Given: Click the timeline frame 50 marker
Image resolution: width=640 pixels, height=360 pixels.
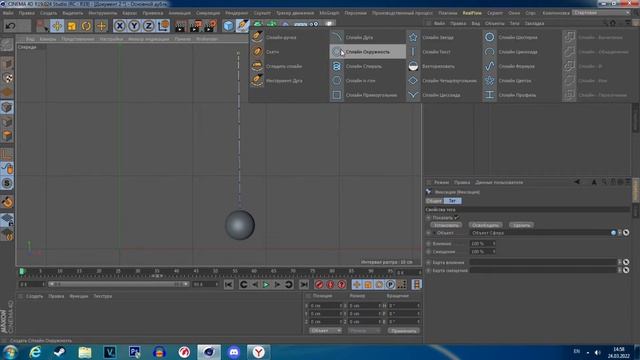Looking at the screenshot, I should tap(215, 271).
